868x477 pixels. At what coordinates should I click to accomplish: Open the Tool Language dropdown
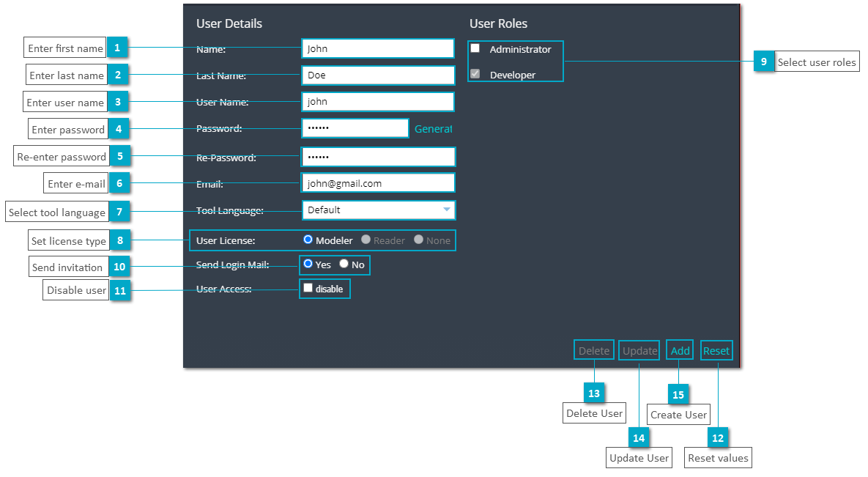[379, 210]
